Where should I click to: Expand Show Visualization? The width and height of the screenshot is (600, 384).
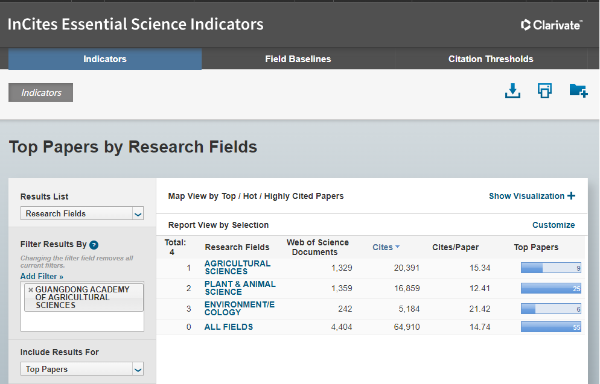point(532,196)
